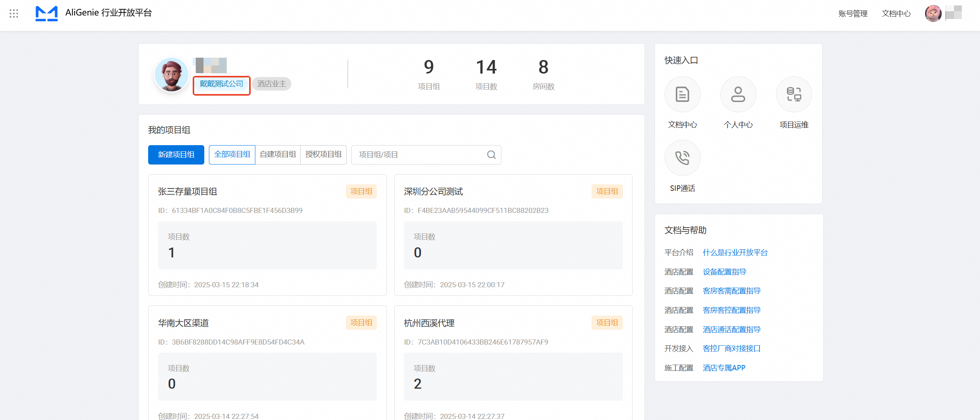The width and height of the screenshot is (980, 420).
Task: Open the 个人中心 quick entry icon
Action: click(738, 94)
